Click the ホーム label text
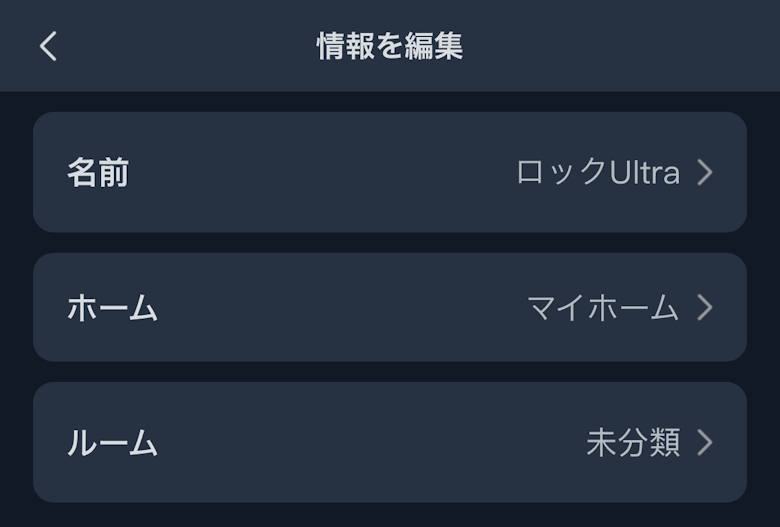 112,308
